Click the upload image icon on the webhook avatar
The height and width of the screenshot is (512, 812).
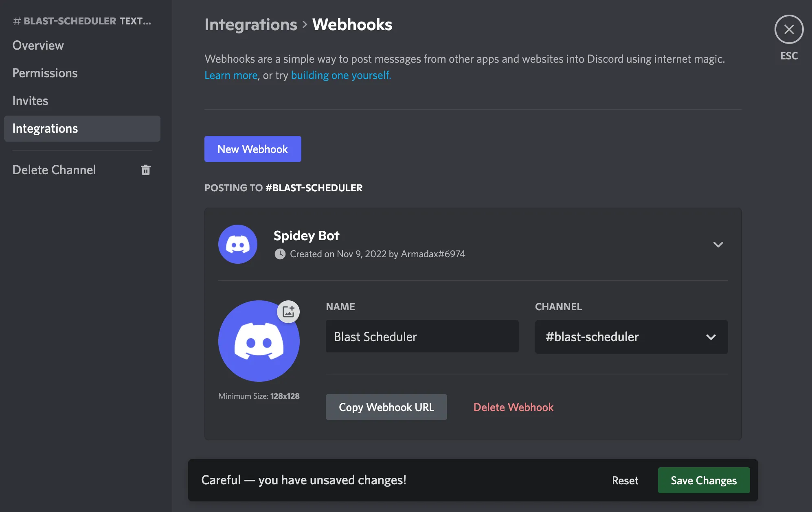point(288,312)
